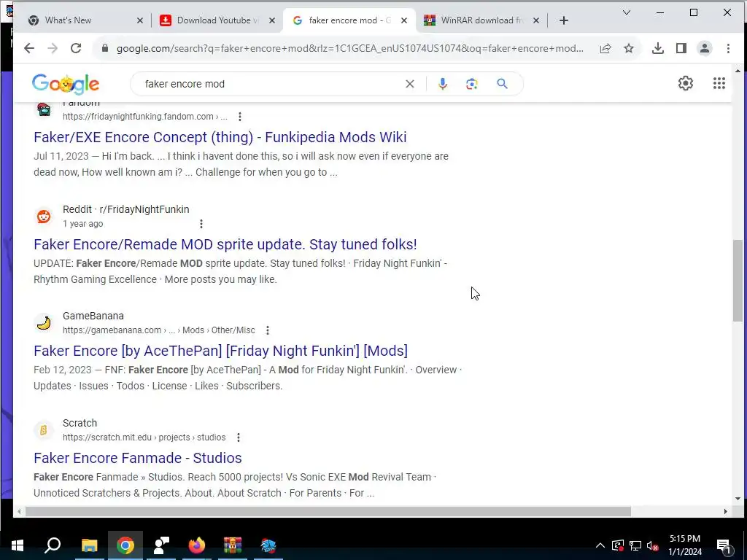747x560 pixels.
Task: Clear the search box with X
Action: (410, 84)
